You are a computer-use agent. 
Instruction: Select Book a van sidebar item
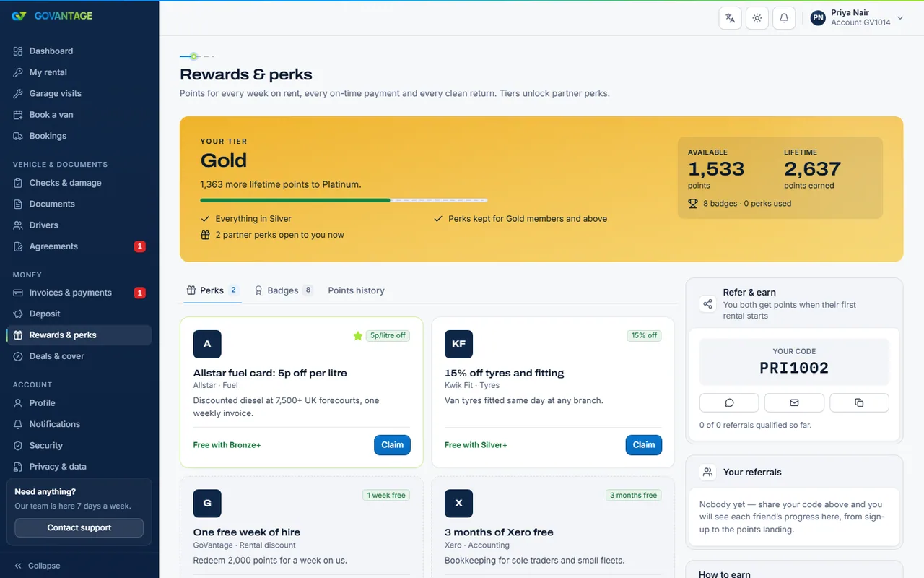click(79, 115)
